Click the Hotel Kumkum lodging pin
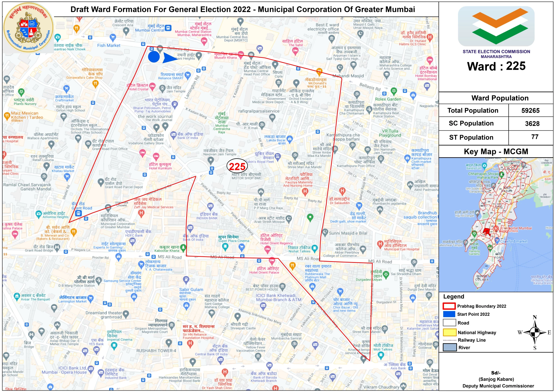Image resolution: width=555 pixels, height=392 pixels. (x=156, y=156)
